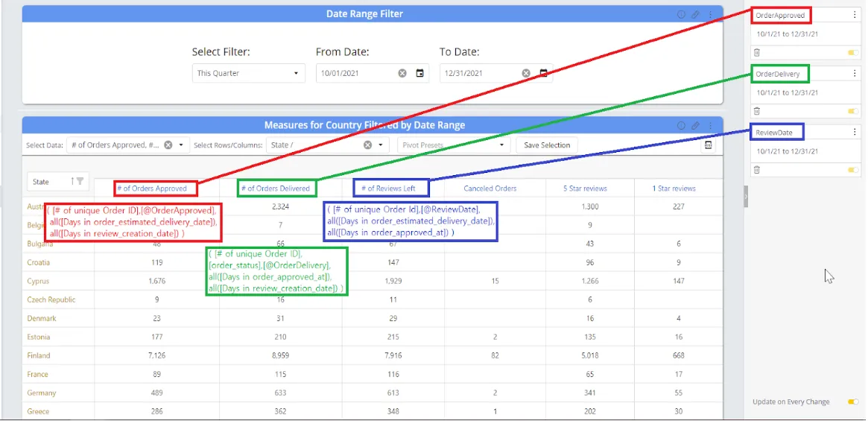
Task: Click the 8,959 orders delivered cell
Action: pos(281,355)
